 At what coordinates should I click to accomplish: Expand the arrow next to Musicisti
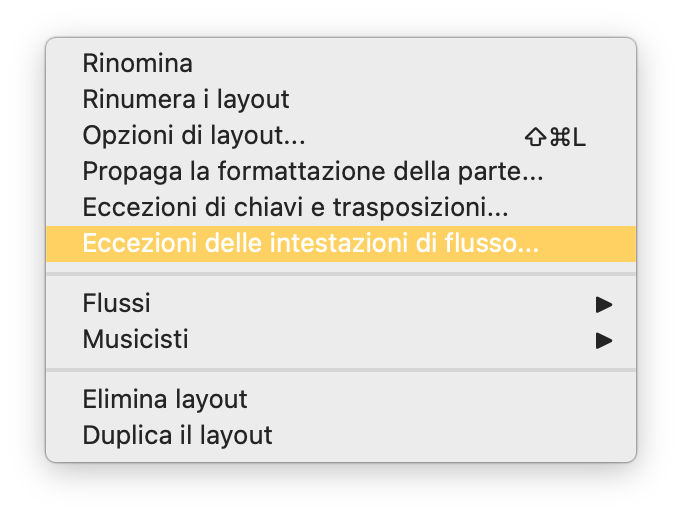pos(603,340)
